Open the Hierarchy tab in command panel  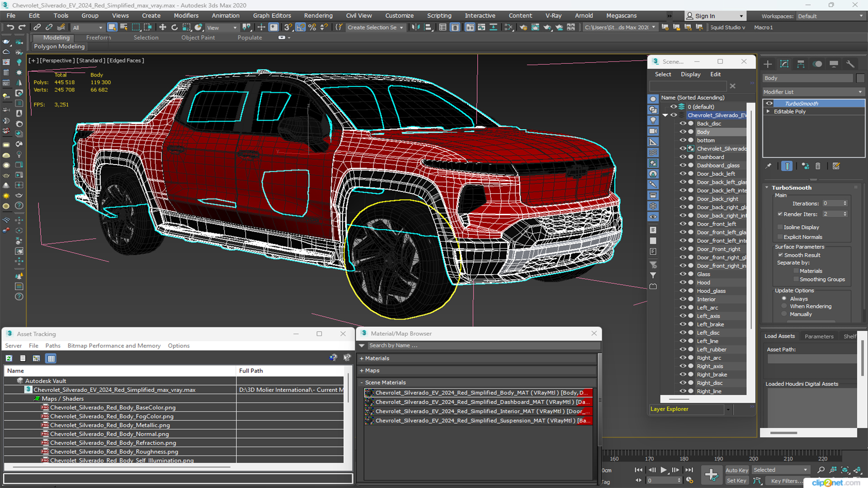pyautogui.click(x=801, y=64)
